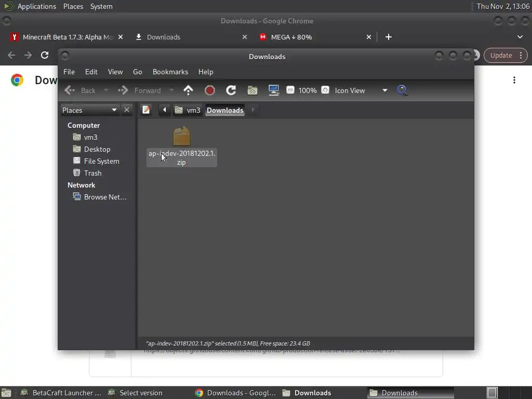This screenshot has height=399, width=532.
Task: Open the Home folder toolbar icon
Action: (x=252, y=90)
